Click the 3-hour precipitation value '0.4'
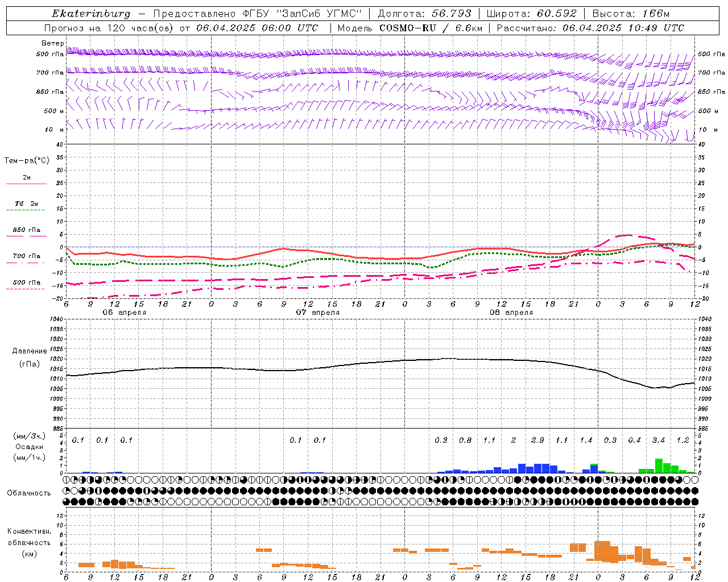The height and width of the screenshot is (582, 728). (634, 440)
